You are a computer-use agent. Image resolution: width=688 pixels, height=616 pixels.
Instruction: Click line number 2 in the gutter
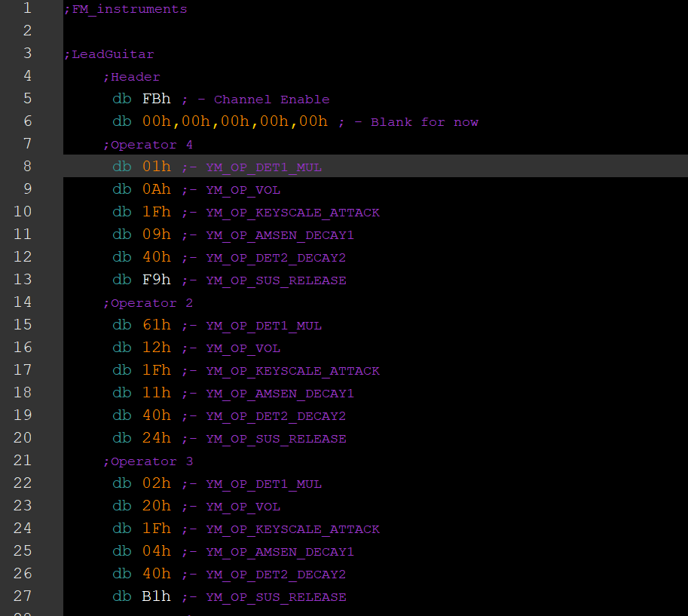27,31
